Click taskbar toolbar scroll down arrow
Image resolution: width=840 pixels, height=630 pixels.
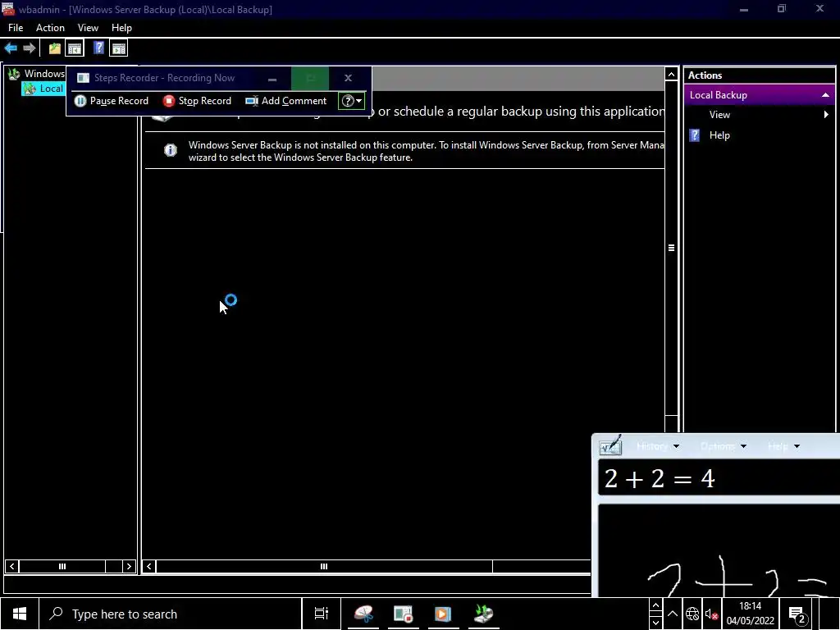coord(655,622)
